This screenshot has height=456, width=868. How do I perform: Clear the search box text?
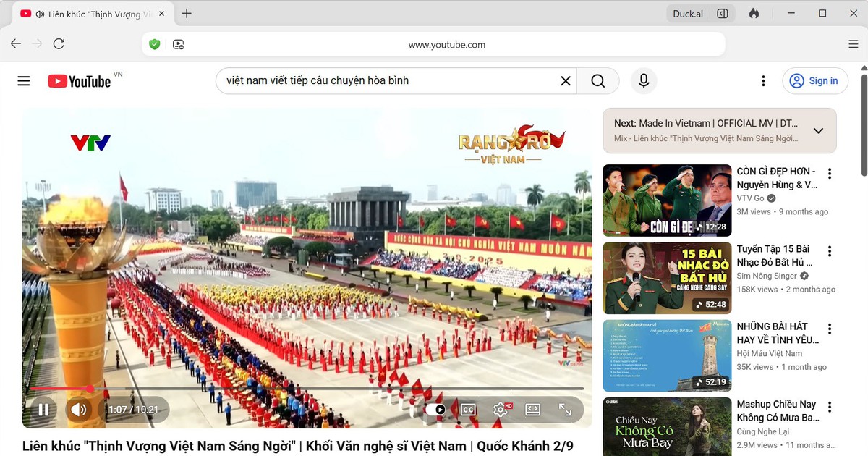tap(566, 81)
